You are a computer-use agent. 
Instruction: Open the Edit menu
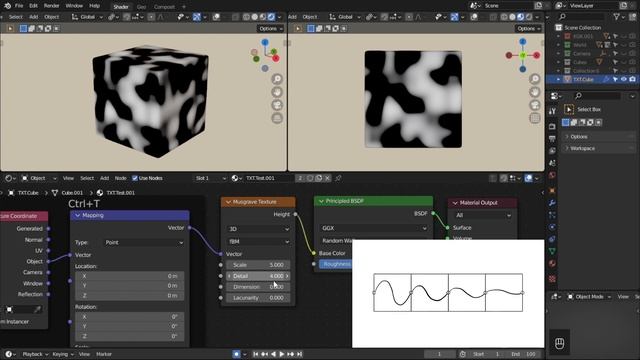coord(33,6)
